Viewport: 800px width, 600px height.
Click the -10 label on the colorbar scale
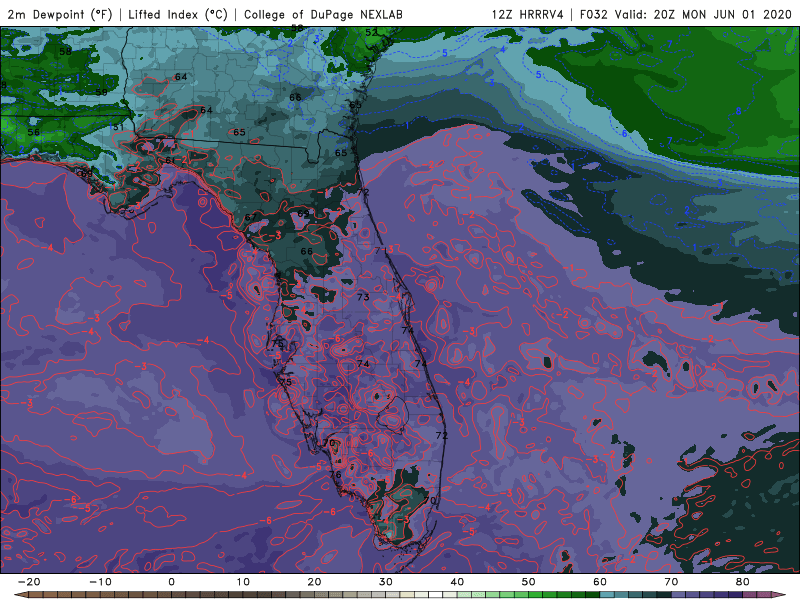pyautogui.click(x=100, y=582)
